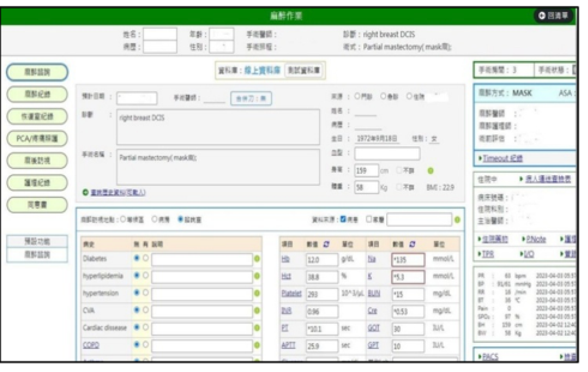
Task: Open the PCA button in the left sidebar
Action: 37,139
